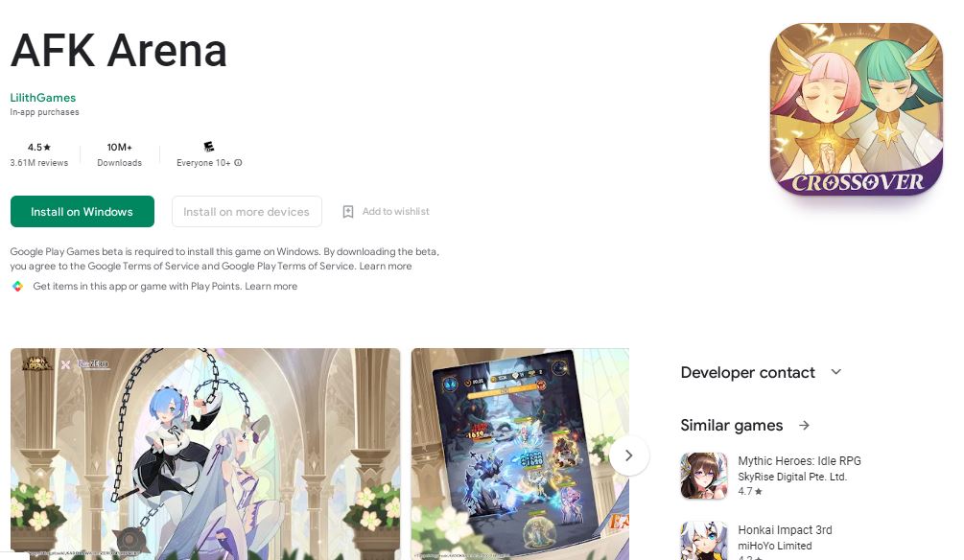Click the AFK Arena Crossover app icon
This screenshot has height=560, width=964.
pos(856,109)
